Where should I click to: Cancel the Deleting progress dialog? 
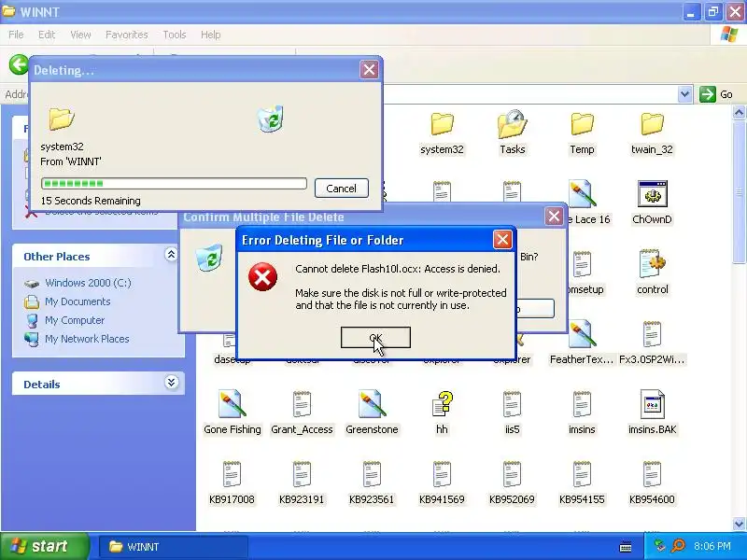341,189
